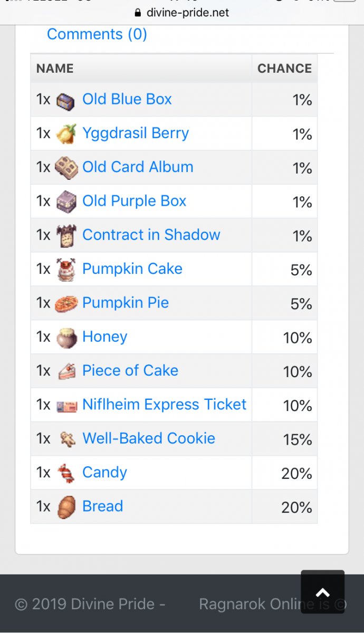The width and height of the screenshot is (364, 633).
Task: Click the Piece of Cake icon
Action: point(66,371)
